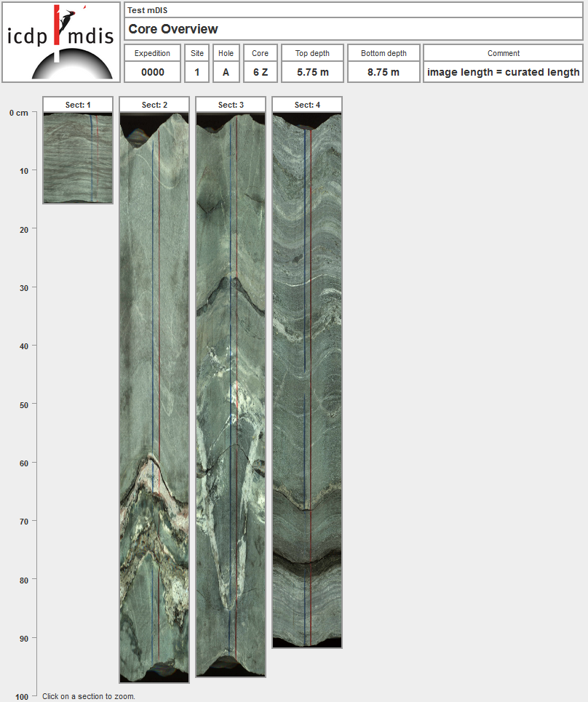Click the Test mDIS heading text
588x702 pixels.
tap(147, 10)
